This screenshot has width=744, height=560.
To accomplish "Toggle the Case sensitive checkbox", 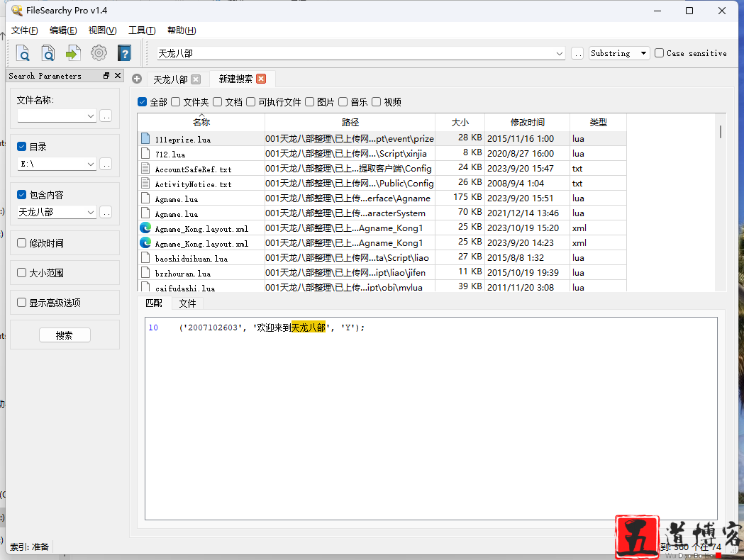I will [x=659, y=52].
